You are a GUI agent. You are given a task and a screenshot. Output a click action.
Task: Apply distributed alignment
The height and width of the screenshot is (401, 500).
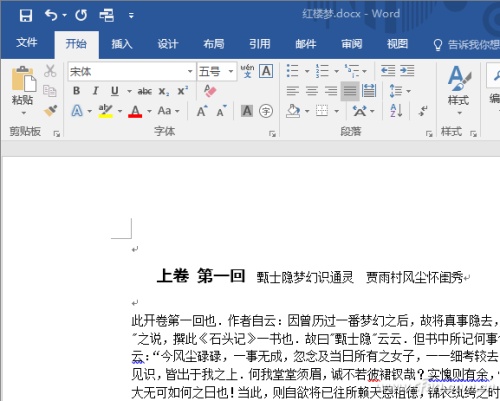(x=369, y=91)
